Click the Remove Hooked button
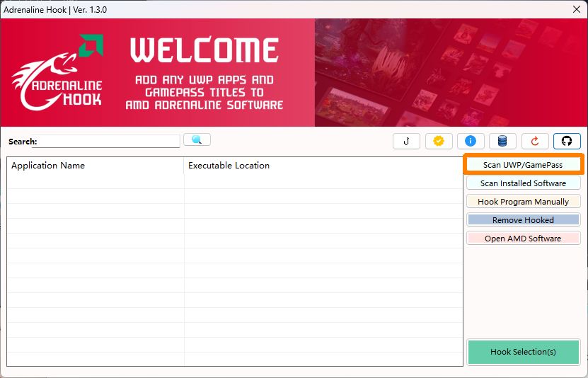588x378 pixels. (523, 219)
